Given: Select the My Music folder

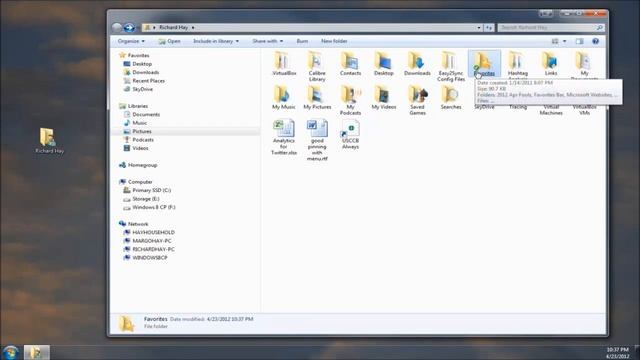Looking at the screenshot, I should pos(284,98).
